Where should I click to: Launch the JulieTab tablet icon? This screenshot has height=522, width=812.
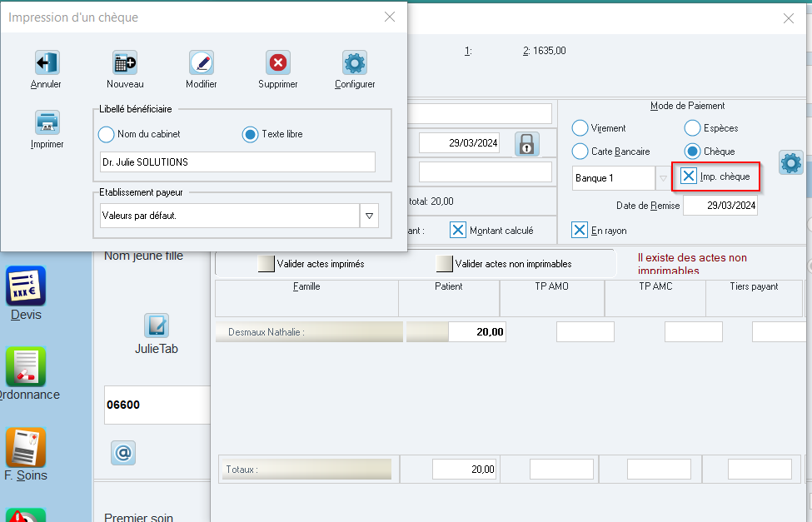tap(157, 326)
